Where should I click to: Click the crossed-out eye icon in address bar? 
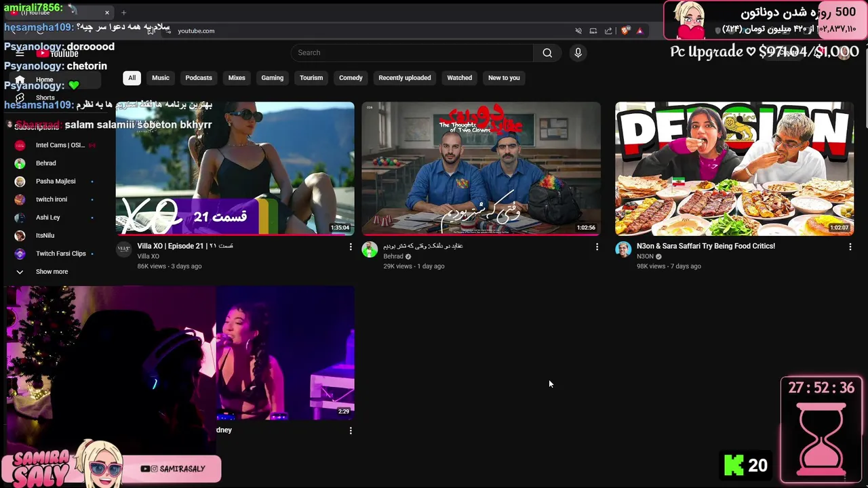[x=578, y=30]
